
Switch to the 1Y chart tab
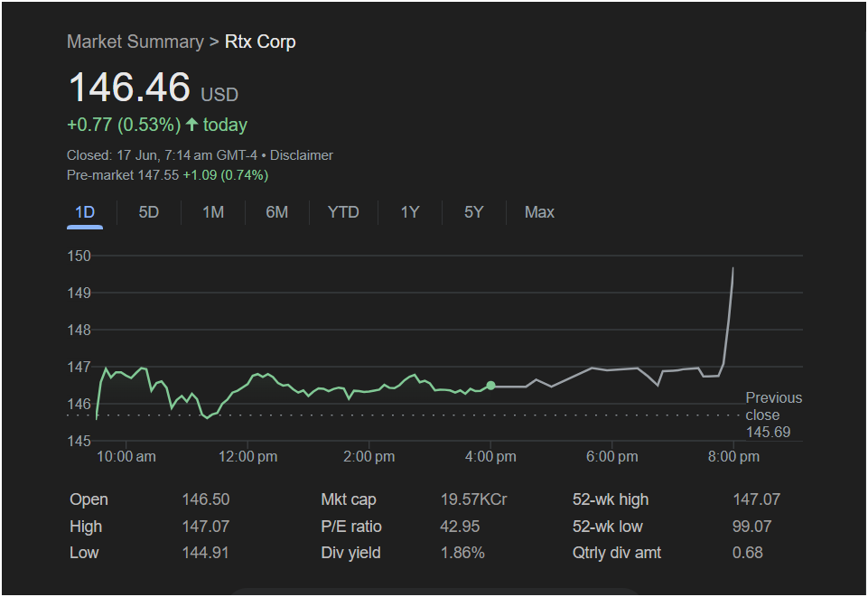410,212
